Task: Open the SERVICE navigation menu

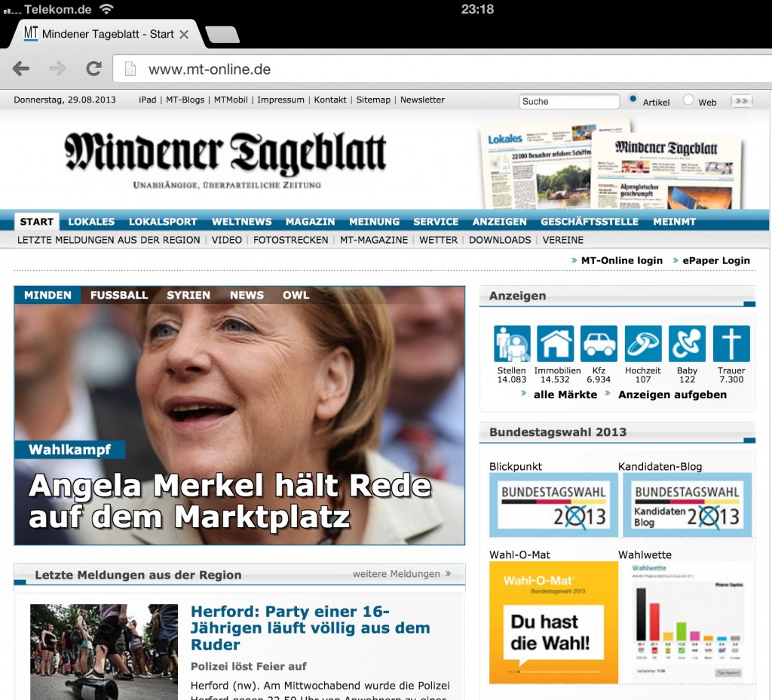Action: pos(437,222)
